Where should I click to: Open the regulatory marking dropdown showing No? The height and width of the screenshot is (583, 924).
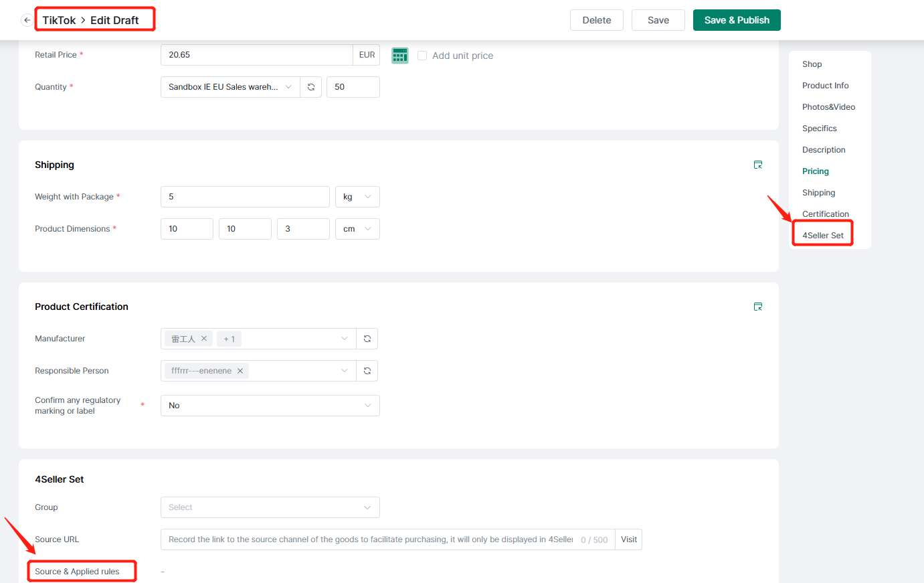click(x=270, y=406)
